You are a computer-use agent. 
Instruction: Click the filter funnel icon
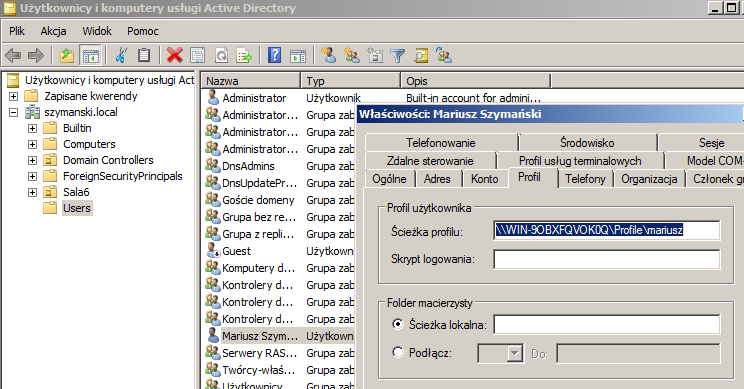(398, 56)
